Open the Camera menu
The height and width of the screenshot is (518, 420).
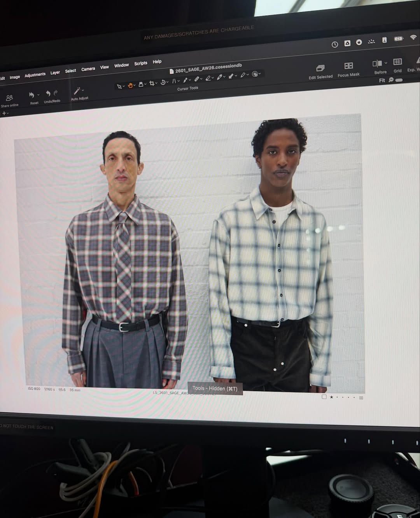pyautogui.click(x=88, y=69)
